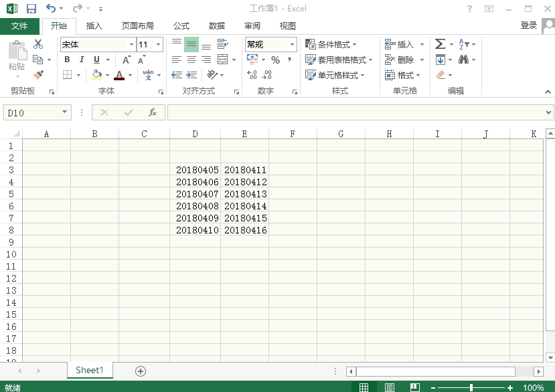Toggle vertical middle alignment

tap(191, 44)
